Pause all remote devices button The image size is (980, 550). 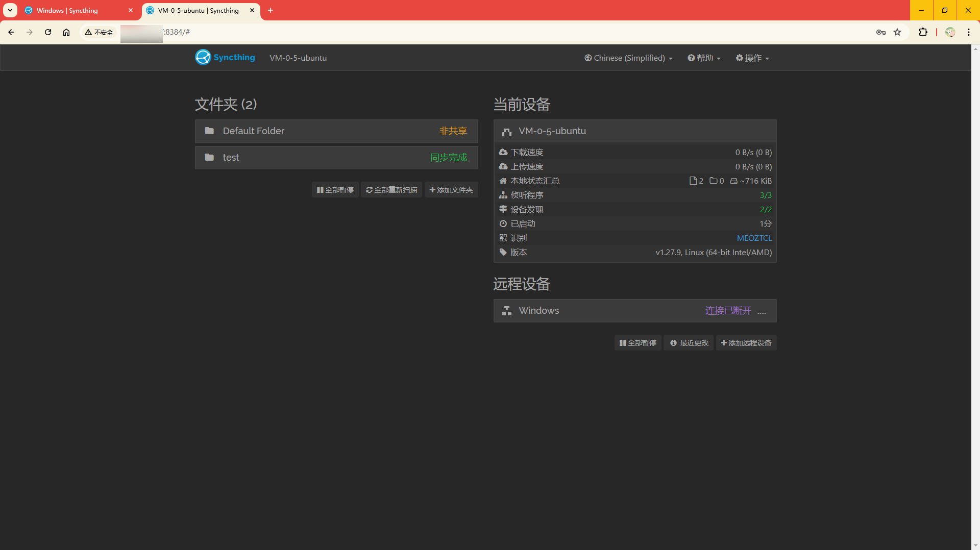pos(638,343)
